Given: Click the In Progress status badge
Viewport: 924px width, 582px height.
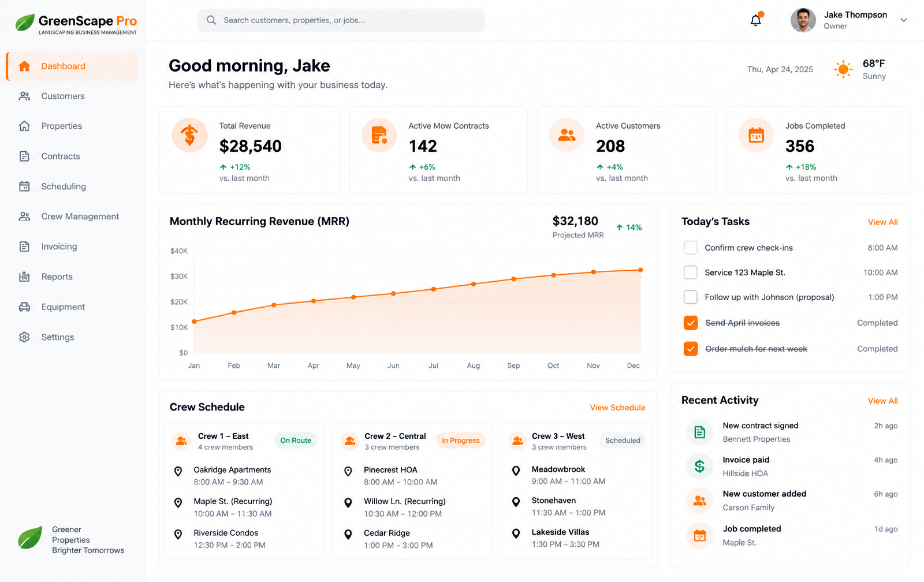Looking at the screenshot, I should (460, 441).
